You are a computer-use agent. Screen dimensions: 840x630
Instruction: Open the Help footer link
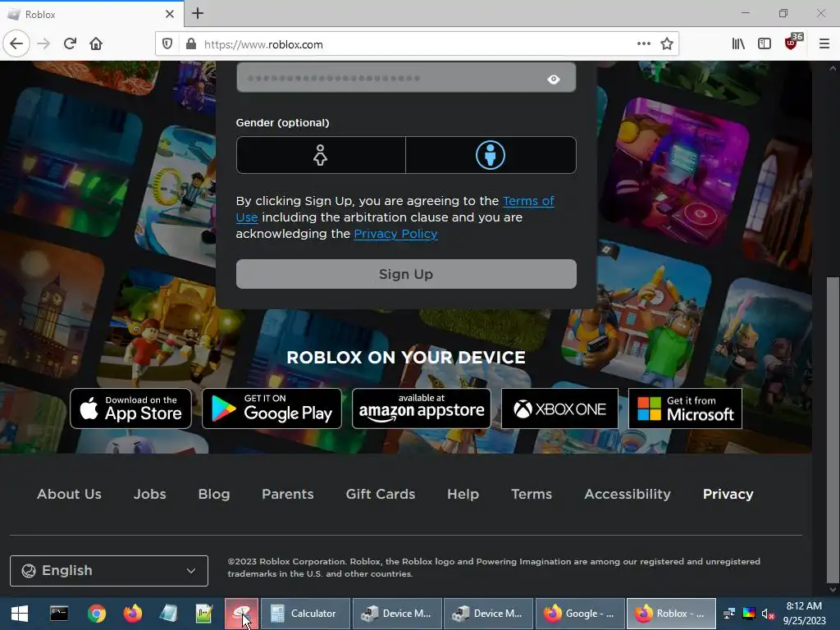[463, 494]
